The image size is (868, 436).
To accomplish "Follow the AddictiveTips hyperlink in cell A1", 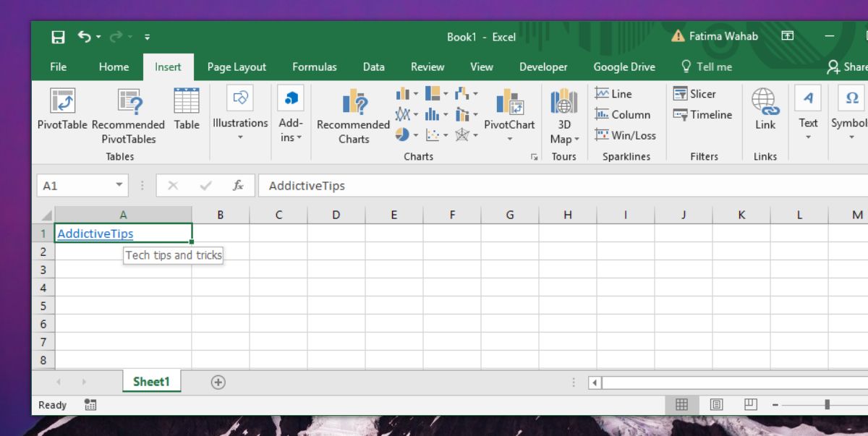I will [x=95, y=234].
